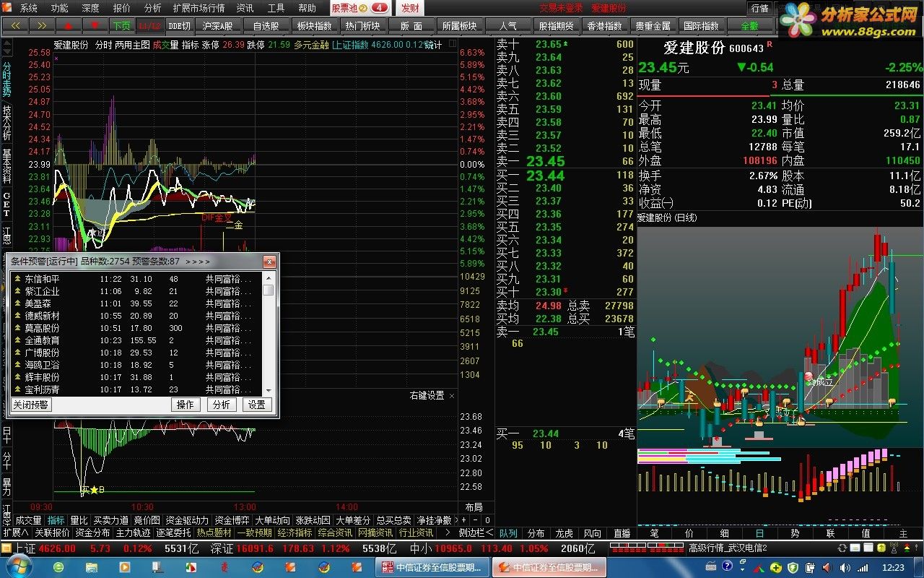This screenshot has width=924, height=578.
Task: Select 美盈森 row in alert list
Action: pos(136,303)
